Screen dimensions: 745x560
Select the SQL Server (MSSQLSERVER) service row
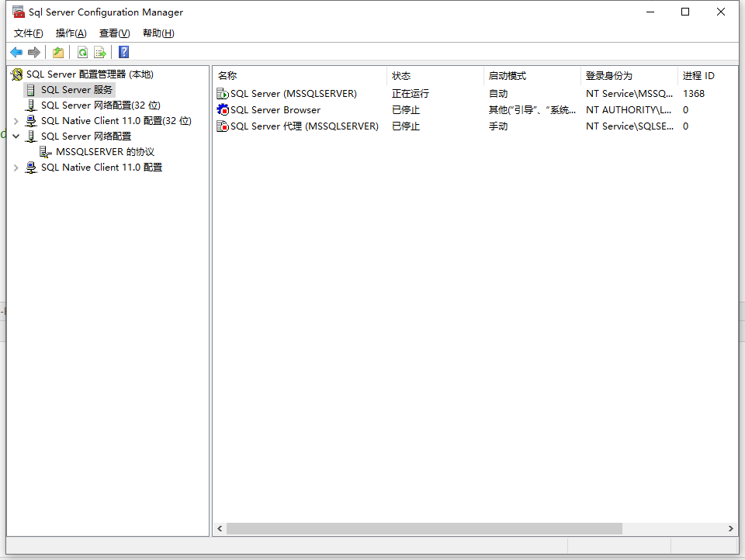coord(475,94)
